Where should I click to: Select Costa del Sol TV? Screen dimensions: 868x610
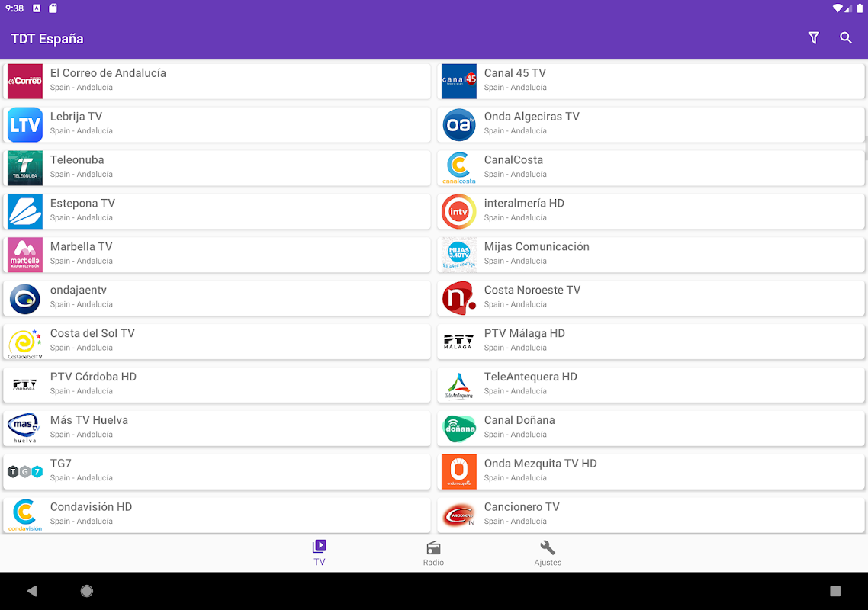(217, 342)
